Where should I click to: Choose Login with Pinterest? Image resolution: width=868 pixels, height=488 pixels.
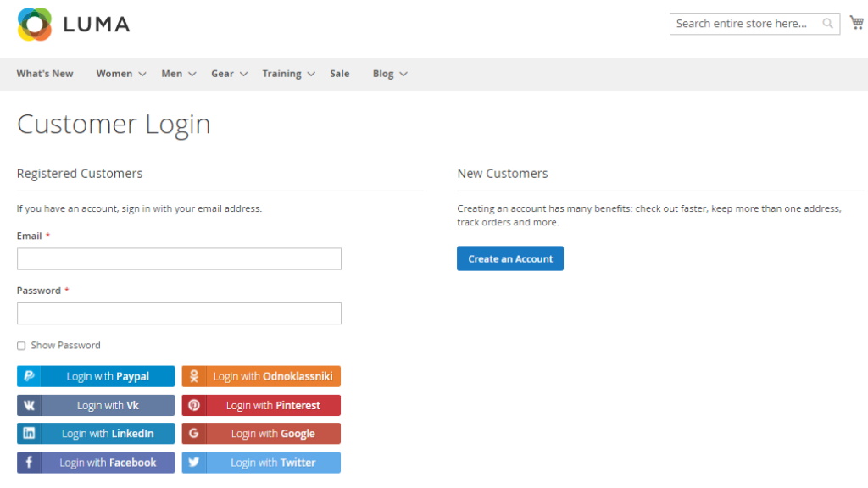click(261, 405)
